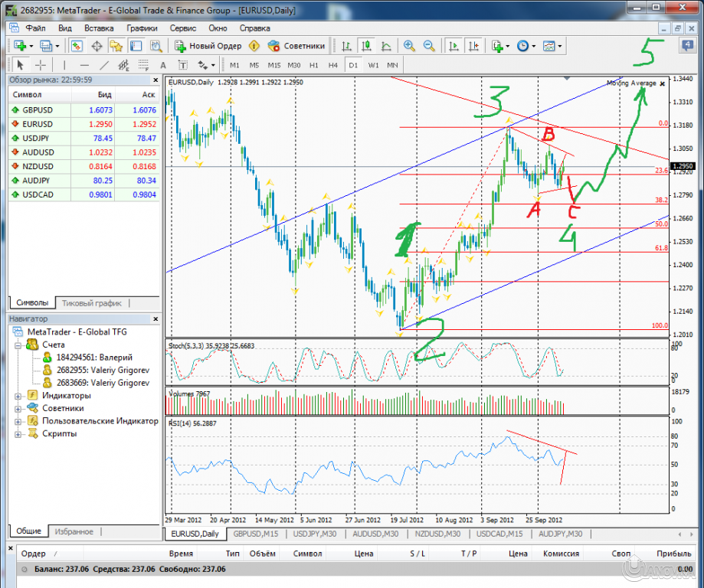Zoom out on the chart
The image size is (704, 588).
pyautogui.click(x=429, y=44)
